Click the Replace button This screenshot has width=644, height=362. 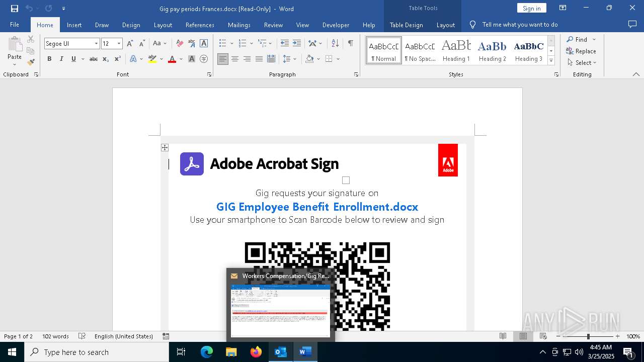[581, 51]
